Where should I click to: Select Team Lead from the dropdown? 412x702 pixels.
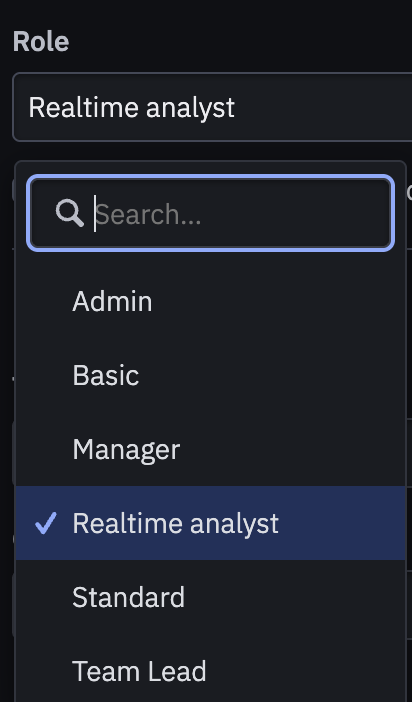210,671
